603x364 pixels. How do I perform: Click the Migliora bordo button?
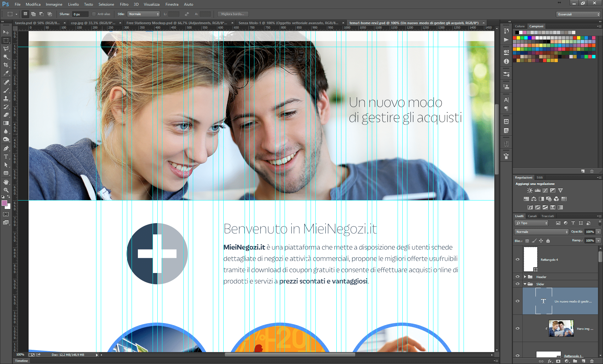pyautogui.click(x=233, y=14)
